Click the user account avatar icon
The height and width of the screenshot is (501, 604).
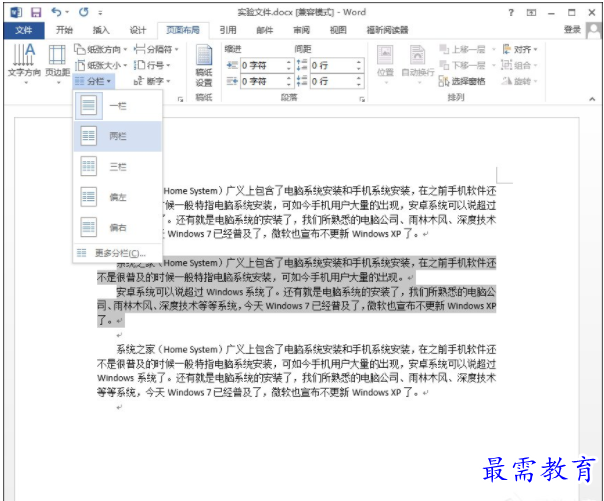pyautogui.click(x=593, y=30)
